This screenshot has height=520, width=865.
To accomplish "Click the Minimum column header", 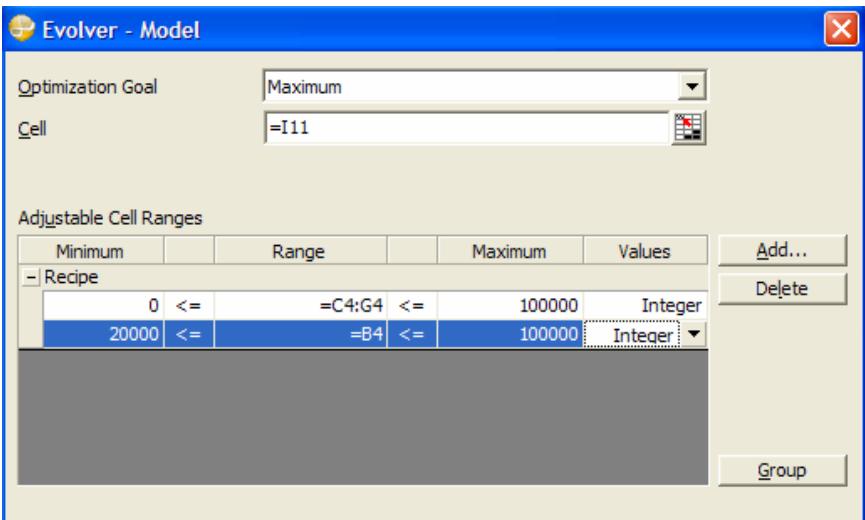I will click(x=90, y=251).
